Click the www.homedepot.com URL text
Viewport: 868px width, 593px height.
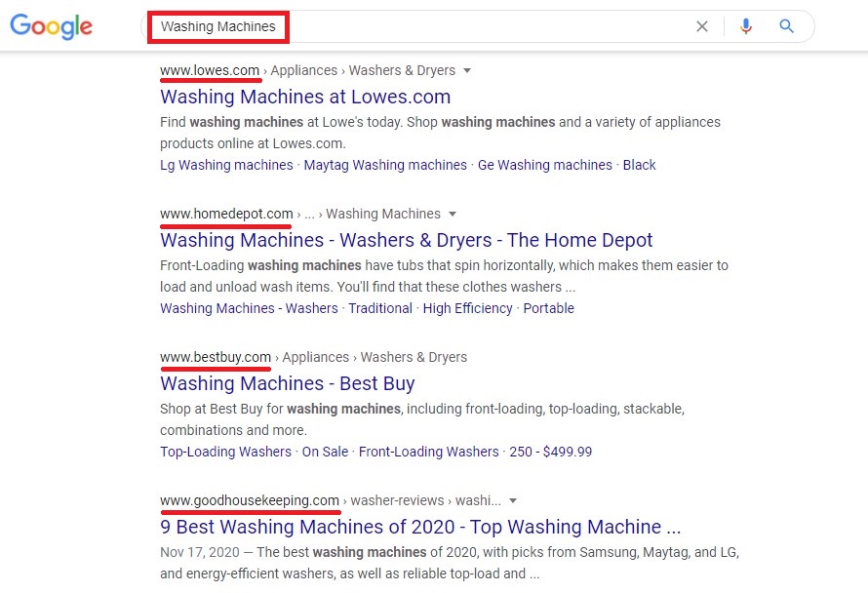coord(226,214)
